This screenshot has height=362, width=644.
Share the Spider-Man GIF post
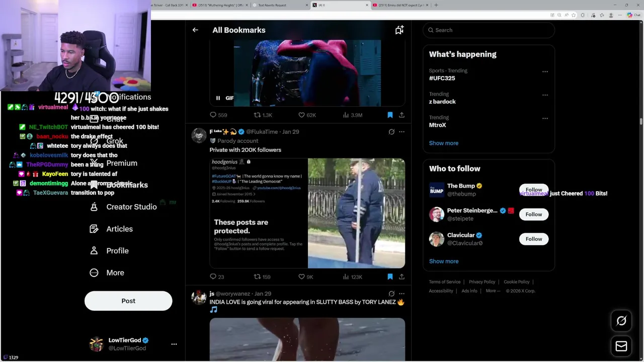click(401, 115)
